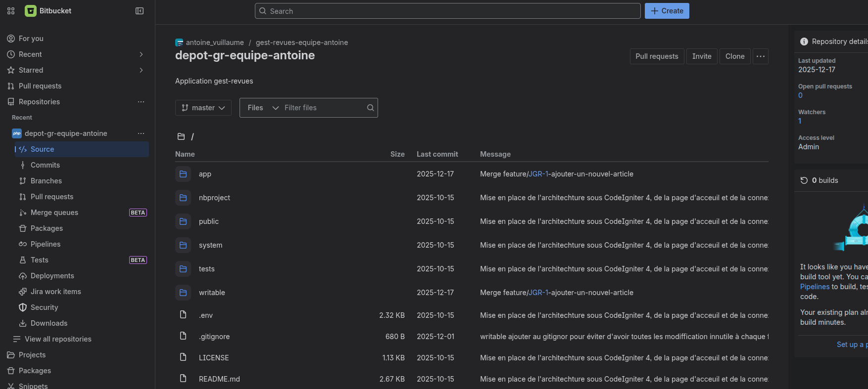Open repository Pull requests in sidebar

(x=82, y=197)
